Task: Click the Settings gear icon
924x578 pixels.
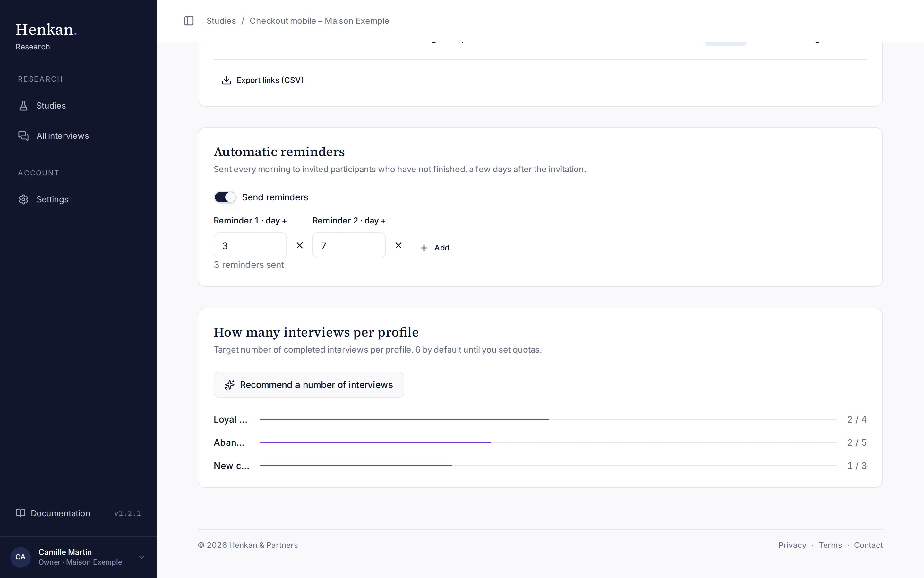Action: 23,199
